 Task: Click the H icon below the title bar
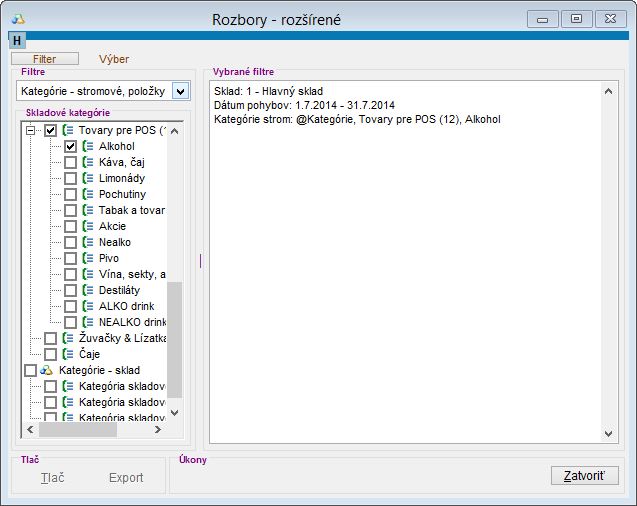pyautogui.click(x=18, y=40)
